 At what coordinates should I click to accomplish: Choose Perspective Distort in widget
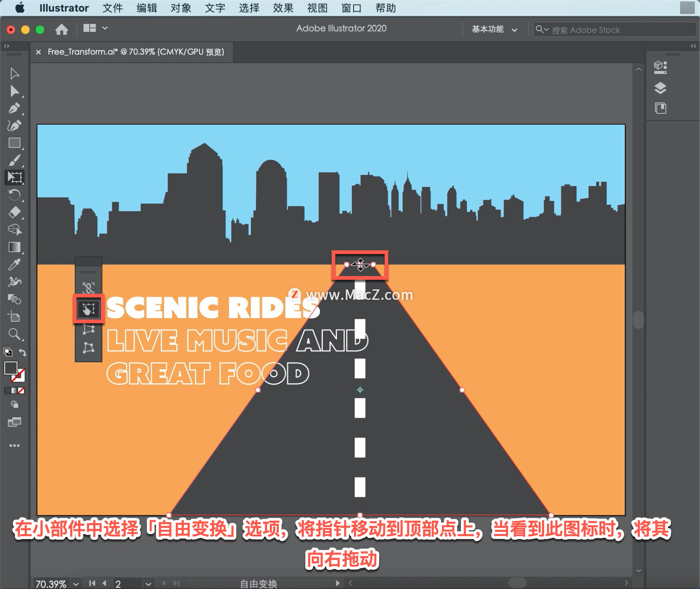88,329
